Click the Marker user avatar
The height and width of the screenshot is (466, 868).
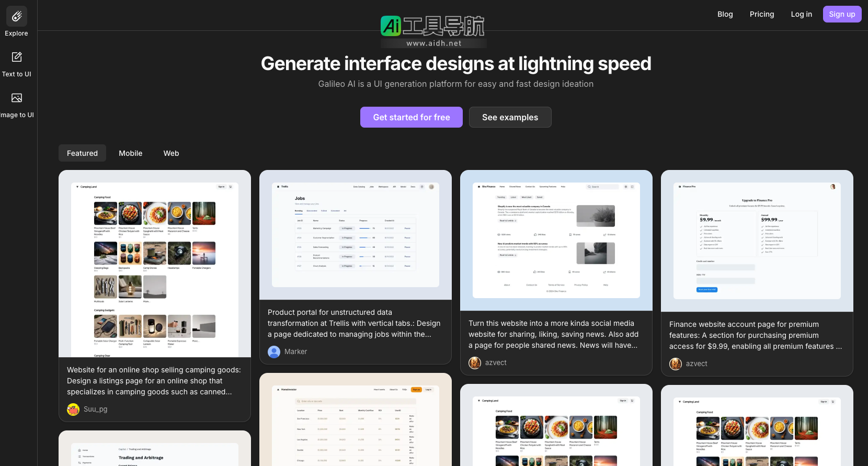[x=274, y=352]
